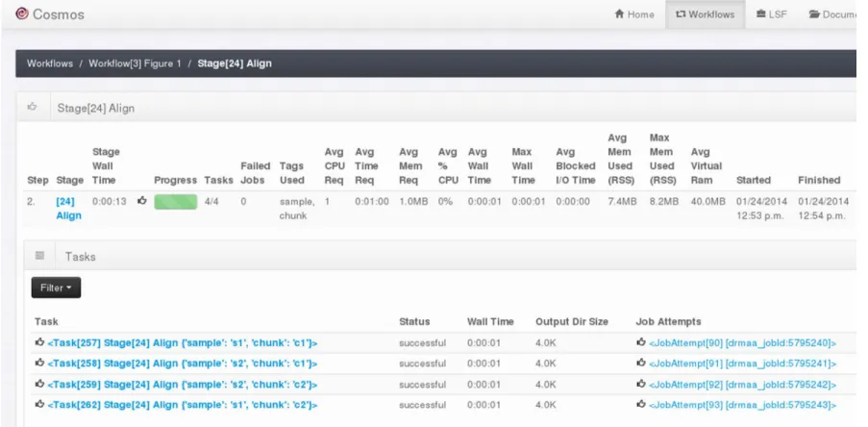This screenshot has height=427, width=868.
Task: Open Task[258] Align s2 c1 link
Action: (182, 364)
